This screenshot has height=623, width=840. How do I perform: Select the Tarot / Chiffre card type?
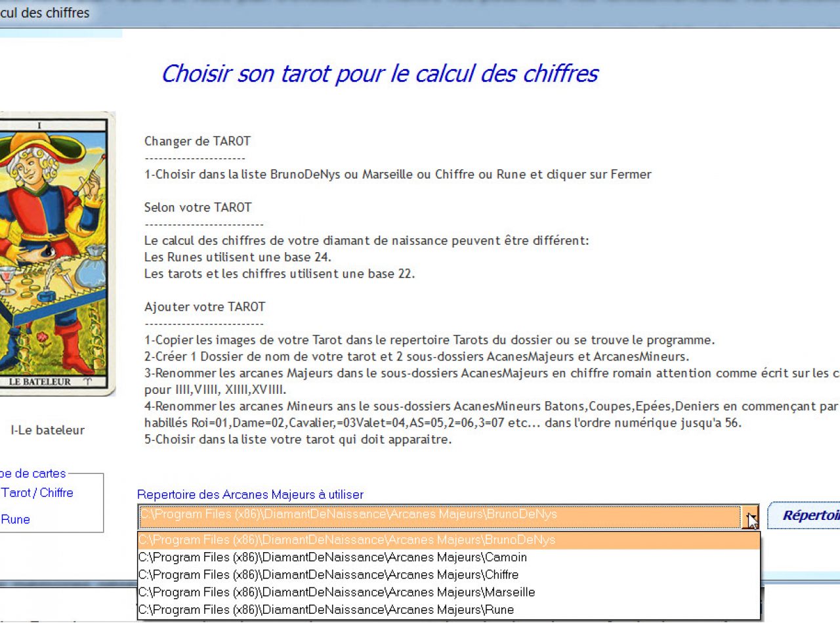(x=36, y=493)
